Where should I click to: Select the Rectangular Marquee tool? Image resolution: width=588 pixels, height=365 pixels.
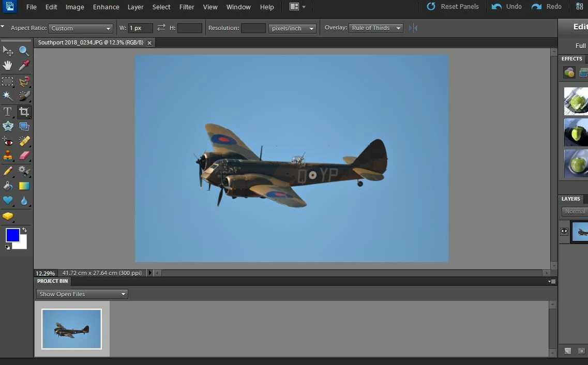(x=8, y=81)
